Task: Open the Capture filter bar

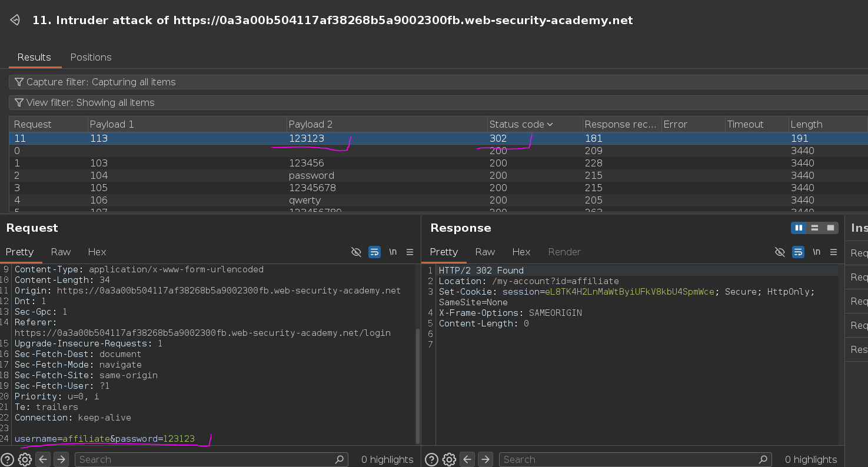Action: click(x=438, y=82)
